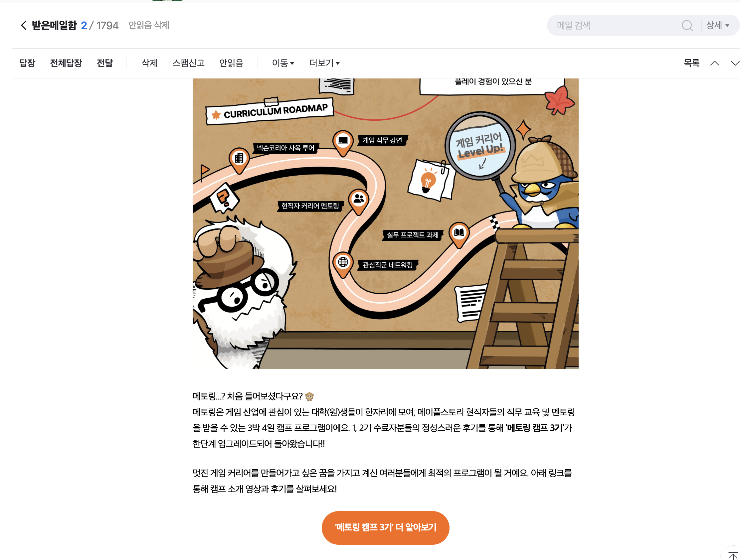
Task: Click the building pin for Nexon office tour
Action: (x=239, y=159)
